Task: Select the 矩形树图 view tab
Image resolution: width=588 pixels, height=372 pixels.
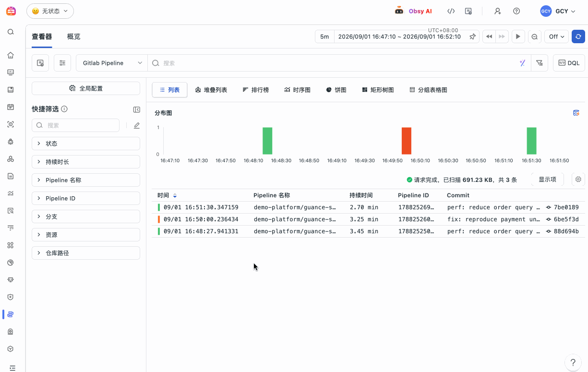Action: tap(378, 90)
